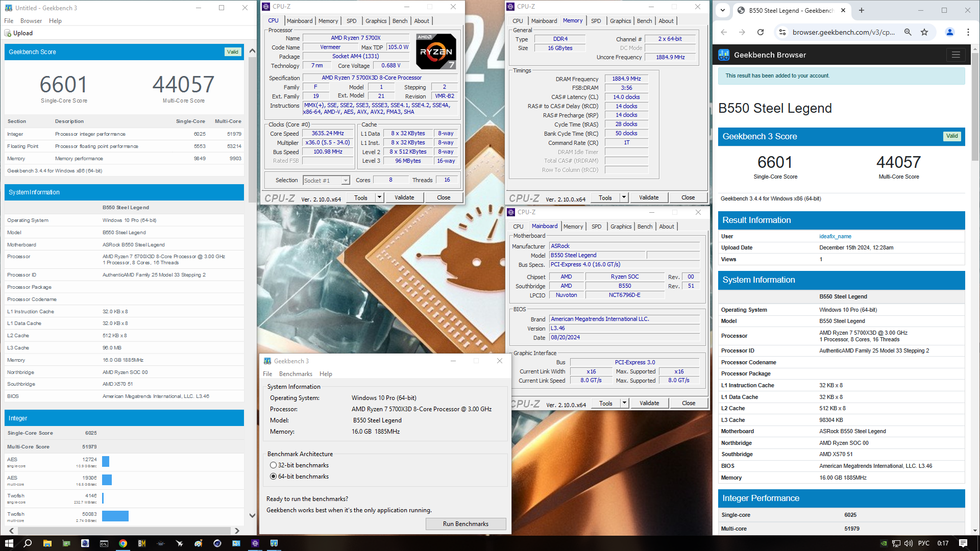This screenshot has width=980, height=551.
Task: Open the Paint palette app on taskbar
Action: coord(199,543)
